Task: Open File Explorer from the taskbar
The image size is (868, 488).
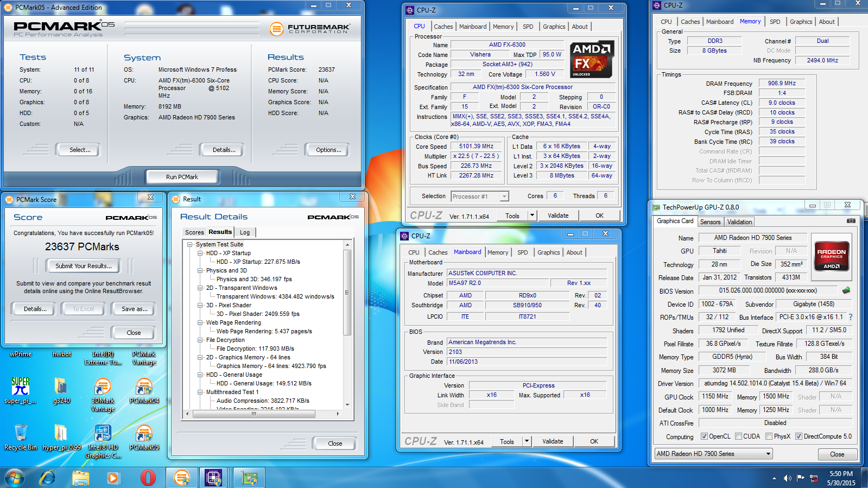Action: pos(81,478)
